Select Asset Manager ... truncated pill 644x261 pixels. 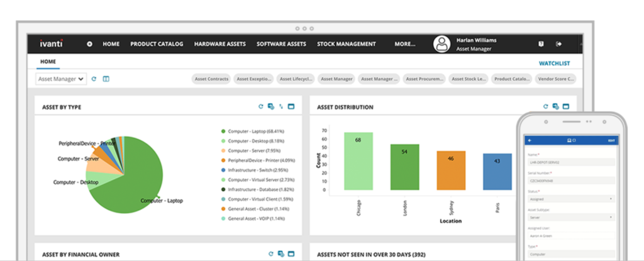(x=379, y=79)
